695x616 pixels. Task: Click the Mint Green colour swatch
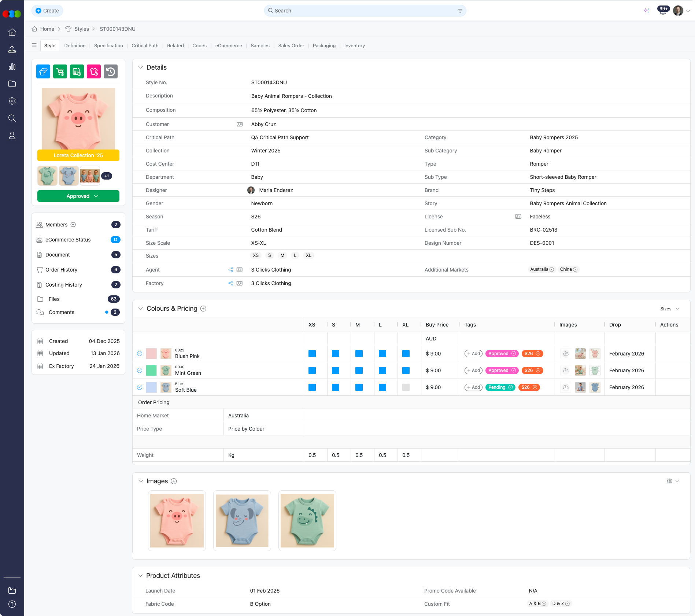tap(151, 370)
